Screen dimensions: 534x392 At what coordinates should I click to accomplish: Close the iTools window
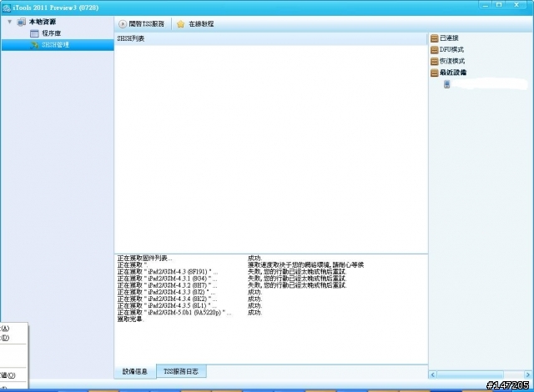517,5
